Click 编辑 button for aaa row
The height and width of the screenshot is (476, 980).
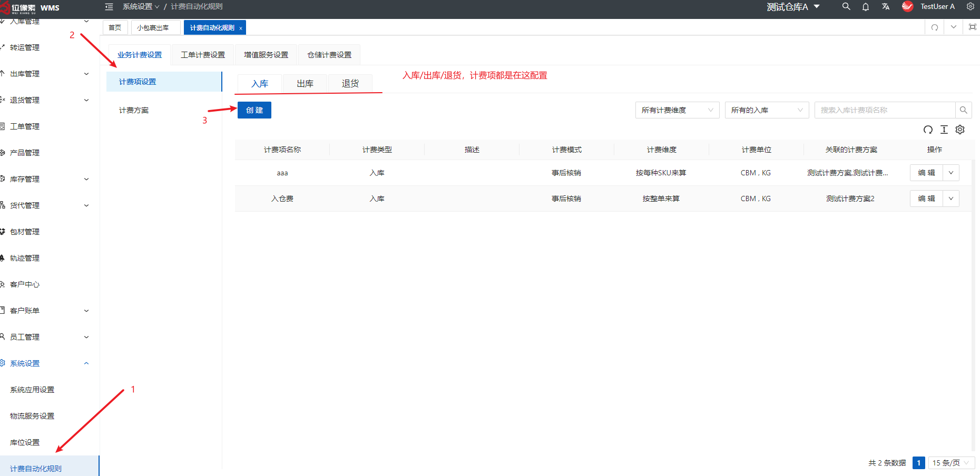[x=926, y=173]
